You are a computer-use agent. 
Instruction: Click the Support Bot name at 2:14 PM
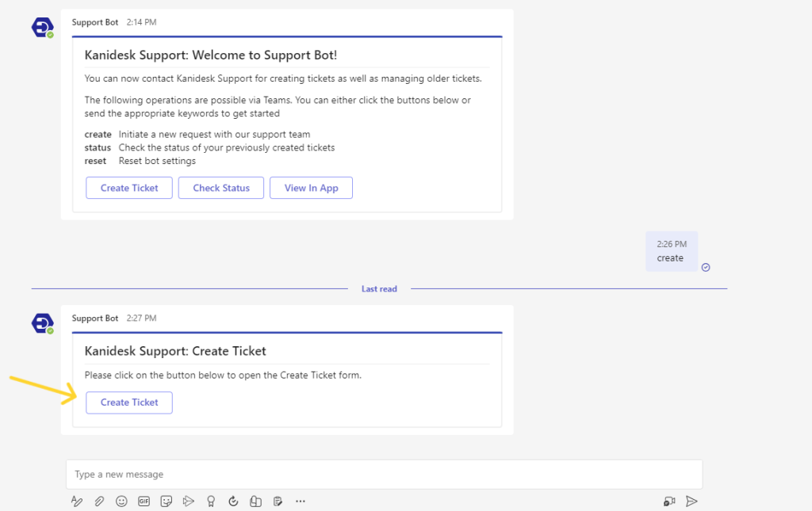coord(95,22)
